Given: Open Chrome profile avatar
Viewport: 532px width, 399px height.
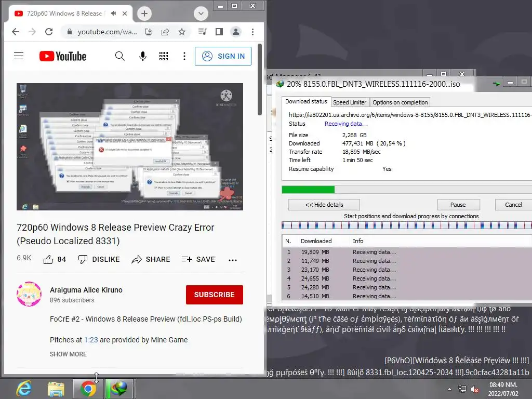Looking at the screenshot, I should point(236,32).
